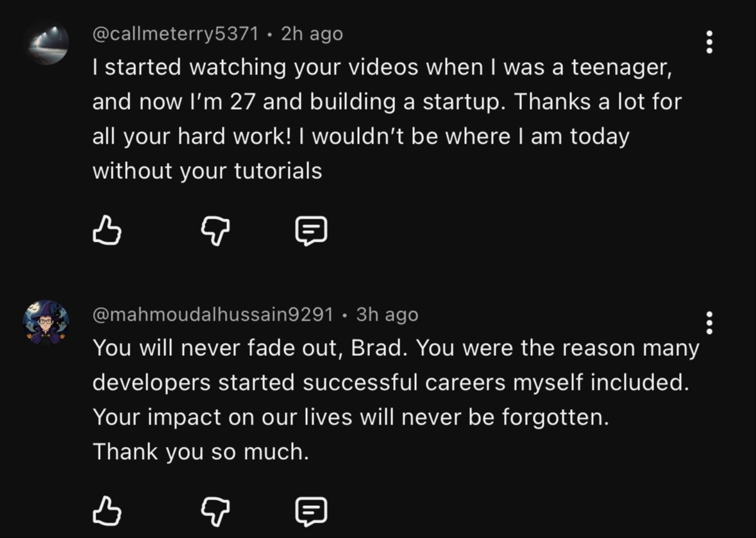Click the "2h ago" timestamp

coord(312,33)
